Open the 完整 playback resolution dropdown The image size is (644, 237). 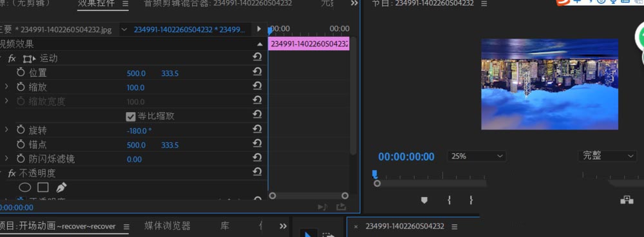pyautogui.click(x=607, y=156)
